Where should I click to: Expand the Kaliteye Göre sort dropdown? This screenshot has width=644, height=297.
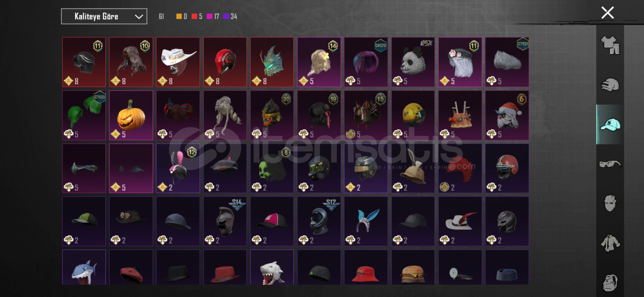(104, 16)
